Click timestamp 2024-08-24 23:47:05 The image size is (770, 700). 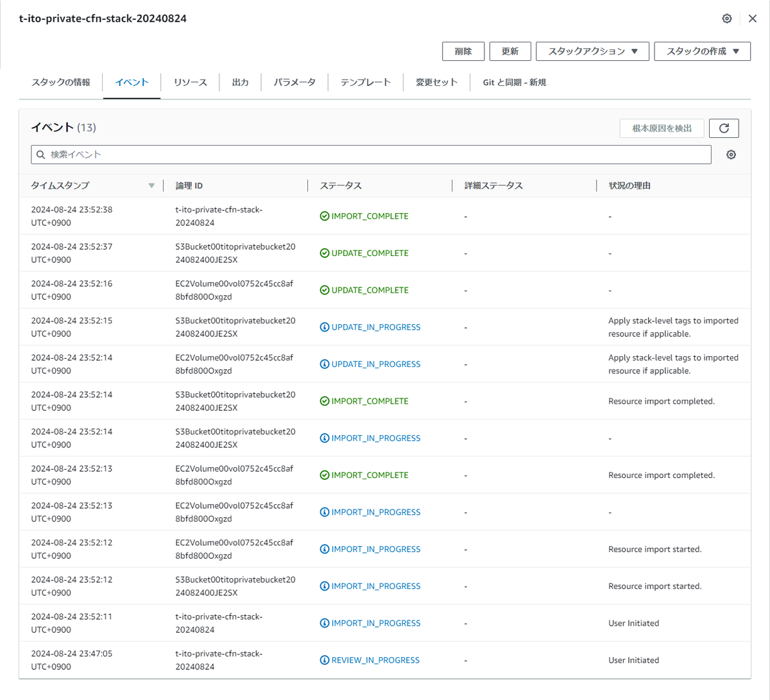71,660
